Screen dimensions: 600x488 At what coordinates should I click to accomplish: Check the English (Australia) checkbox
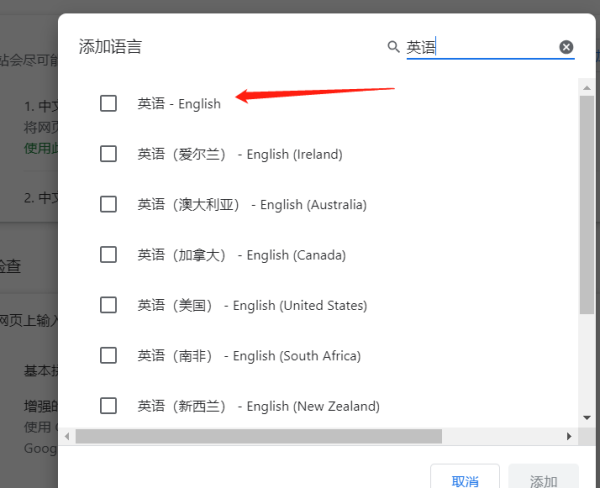pos(108,204)
